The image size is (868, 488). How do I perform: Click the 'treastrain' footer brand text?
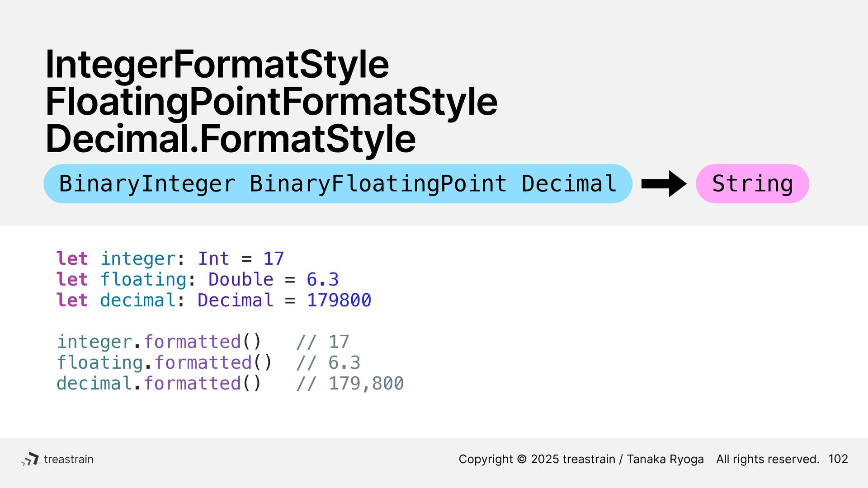pos(69,459)
